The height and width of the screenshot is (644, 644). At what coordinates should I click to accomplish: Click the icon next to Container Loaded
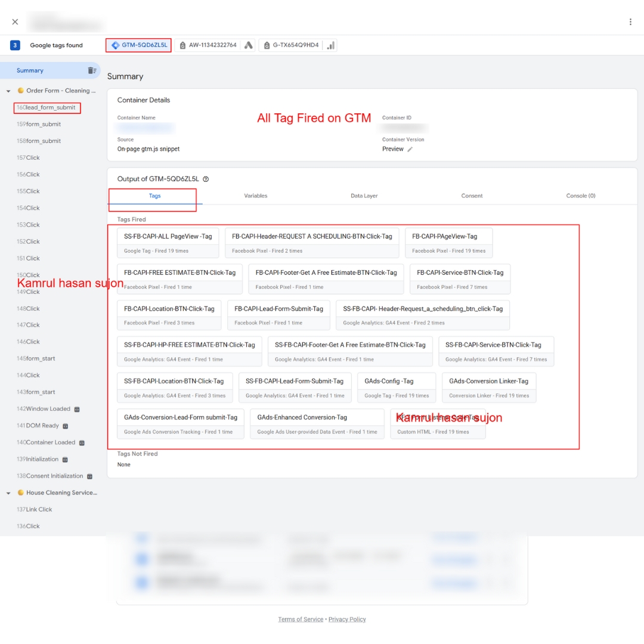click(82, 443)
